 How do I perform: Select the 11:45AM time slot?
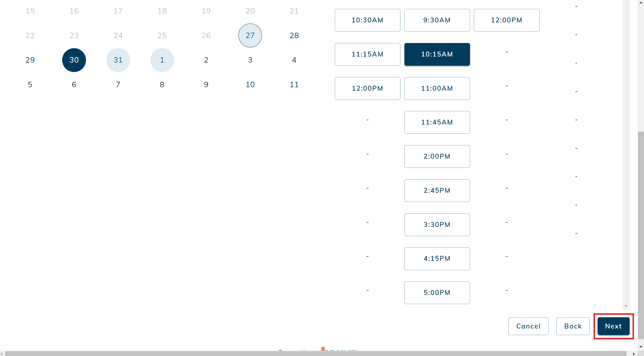pyautogui.click(x=437, y=122)
